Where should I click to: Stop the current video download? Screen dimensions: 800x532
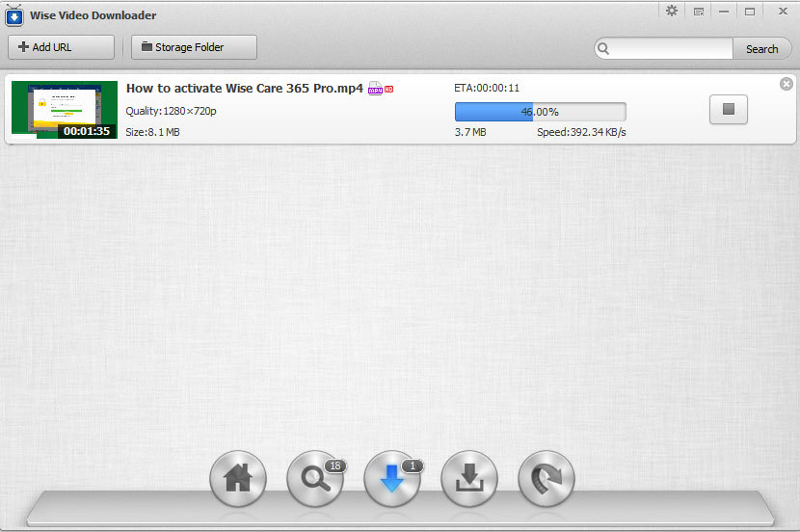[x=729, y=109]
